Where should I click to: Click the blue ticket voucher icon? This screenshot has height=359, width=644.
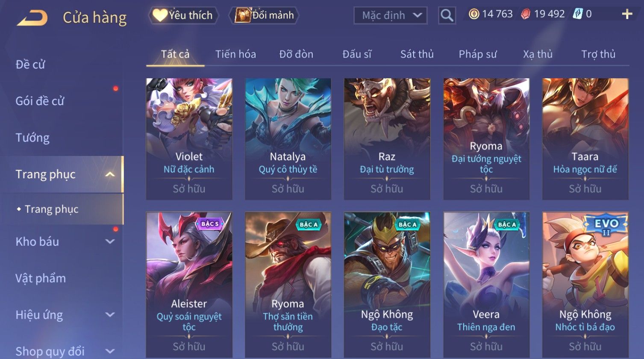coord(577,15)
